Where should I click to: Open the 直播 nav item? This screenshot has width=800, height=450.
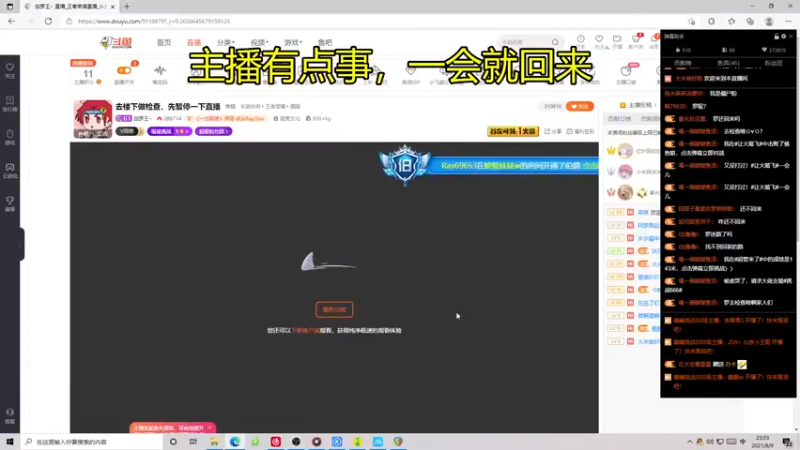(x=194, y=42)
